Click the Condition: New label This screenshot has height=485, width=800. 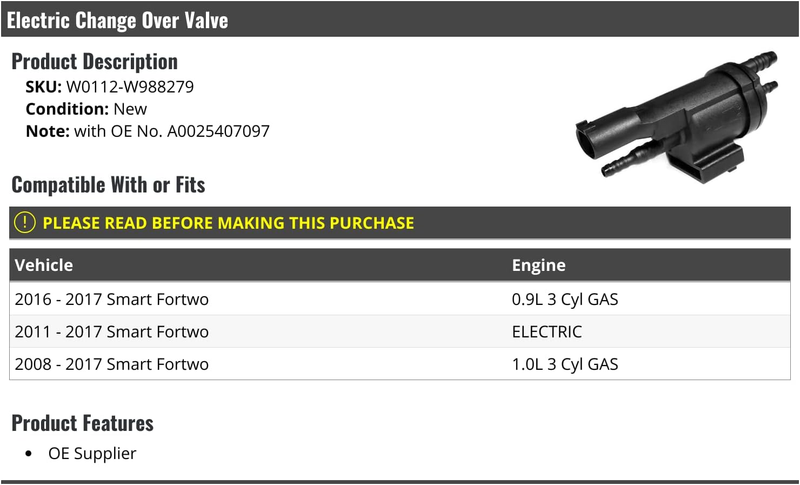pos(86,109)
